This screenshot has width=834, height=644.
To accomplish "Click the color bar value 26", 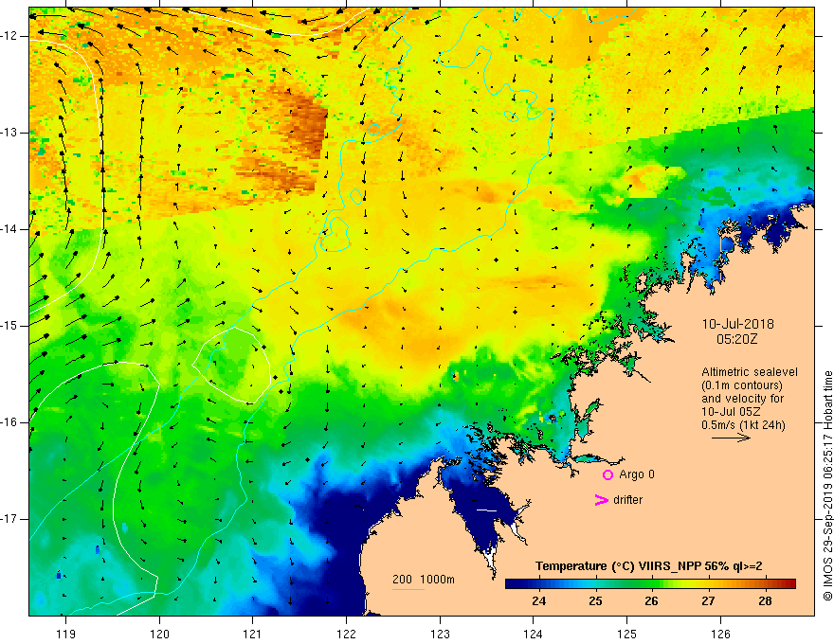I will [x=652, y=601].
